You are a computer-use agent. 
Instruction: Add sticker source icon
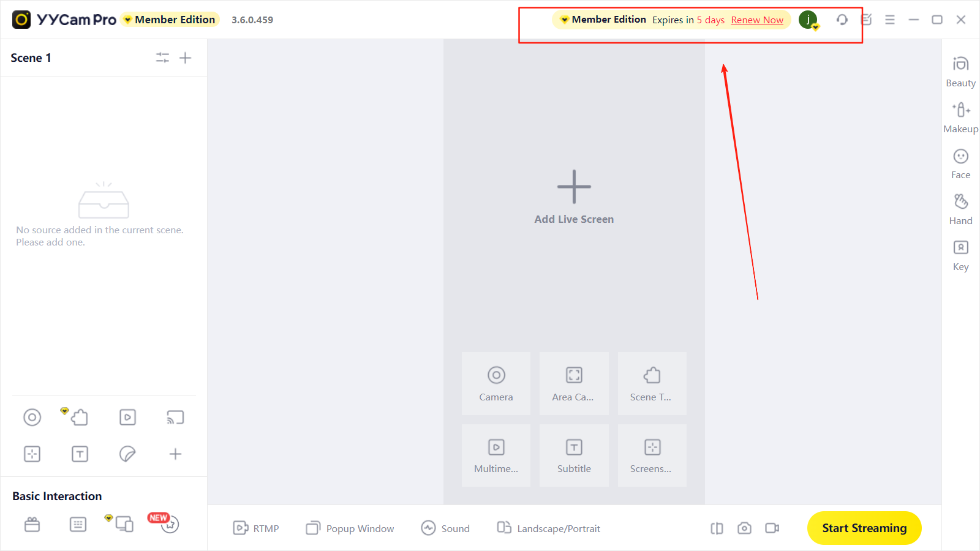[x=127, y=454]
